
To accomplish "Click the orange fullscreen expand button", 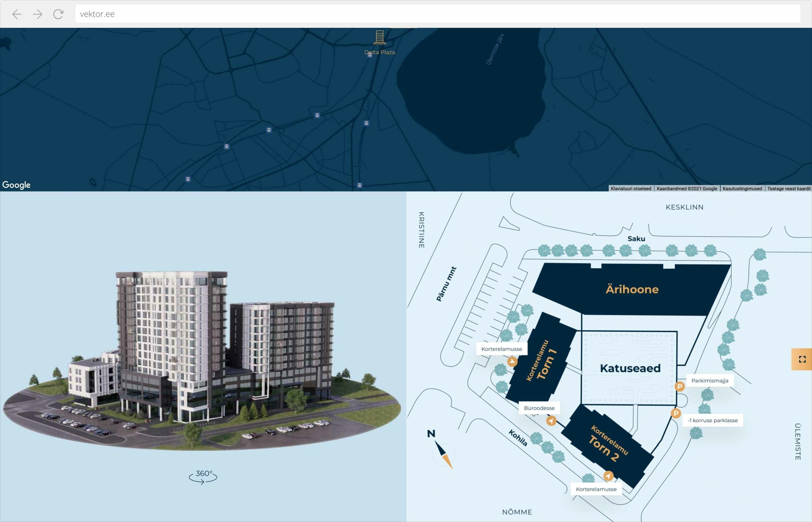I will click(802, 359).
